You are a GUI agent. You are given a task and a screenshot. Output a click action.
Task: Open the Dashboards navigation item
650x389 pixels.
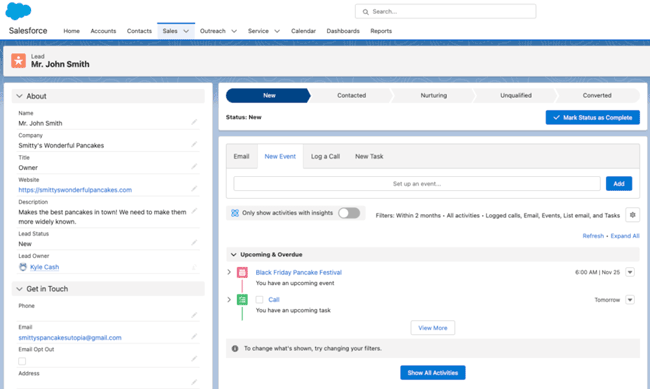coord(343,31)
